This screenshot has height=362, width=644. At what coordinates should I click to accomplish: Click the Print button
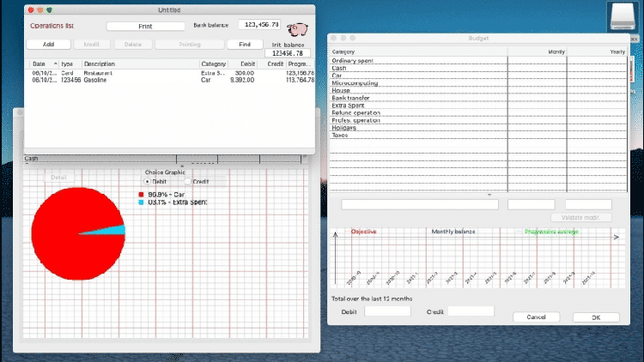(x=145, y=27)
